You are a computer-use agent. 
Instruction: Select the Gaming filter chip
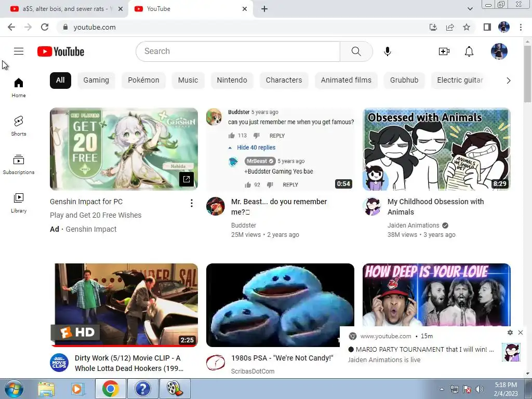(96, 81)
